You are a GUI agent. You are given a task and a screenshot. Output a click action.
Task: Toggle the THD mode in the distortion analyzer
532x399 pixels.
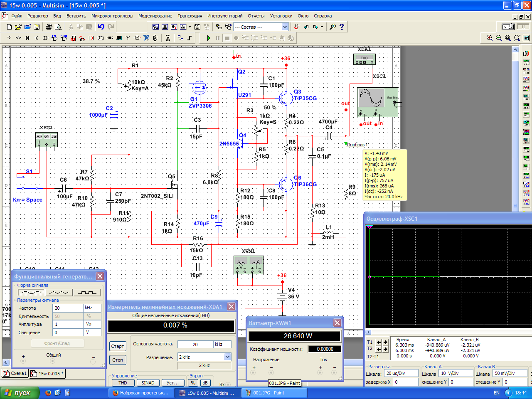click(123, 383)
